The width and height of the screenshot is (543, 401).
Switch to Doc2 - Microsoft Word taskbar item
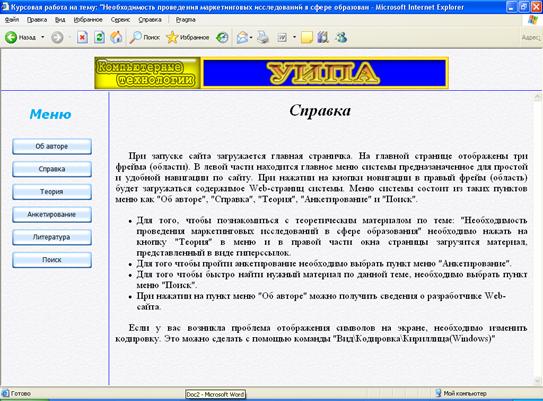click(x=215, y=394)
